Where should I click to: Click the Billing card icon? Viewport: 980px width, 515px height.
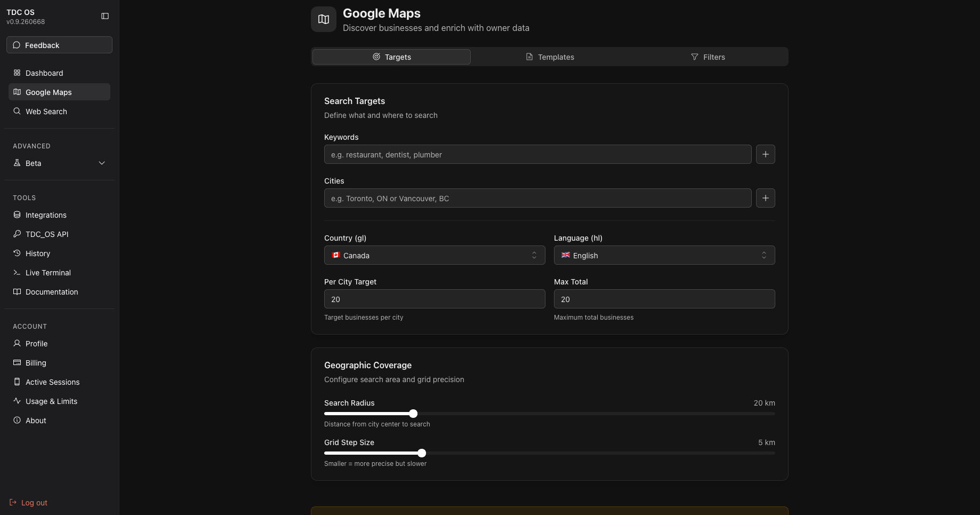(x=17, y=363)
